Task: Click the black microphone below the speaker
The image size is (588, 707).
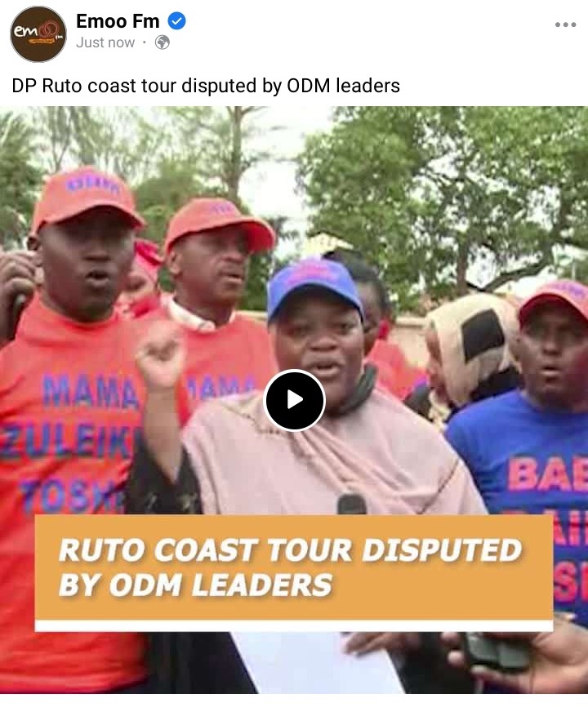Action: click(x=352, y=504)
